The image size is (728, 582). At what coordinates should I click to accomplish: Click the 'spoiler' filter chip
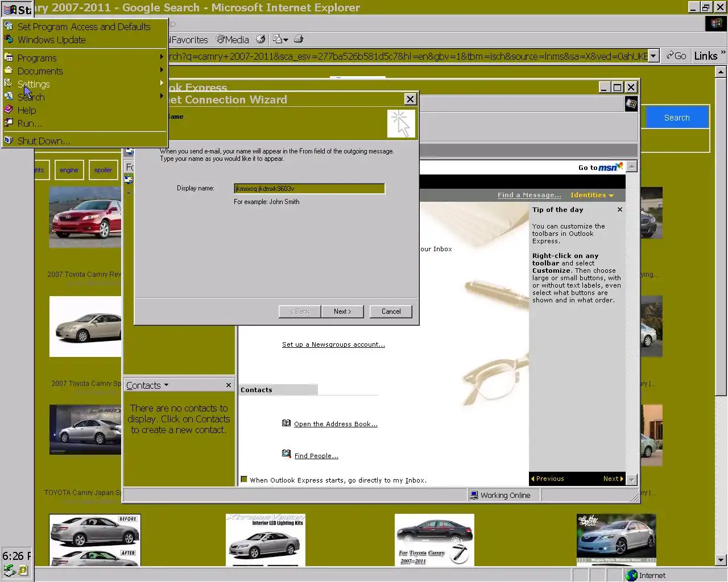click(x=103, y=170)
